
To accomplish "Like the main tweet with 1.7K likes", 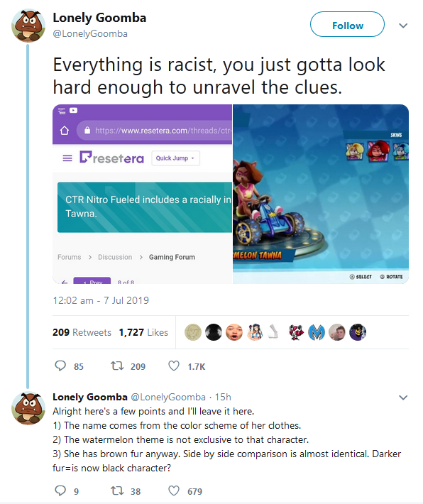I will (174, 366).
